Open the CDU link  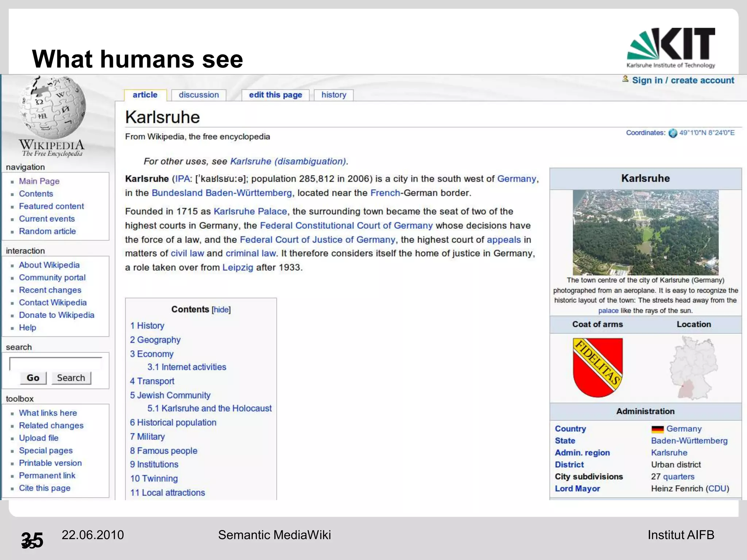[x=717, y=489]
